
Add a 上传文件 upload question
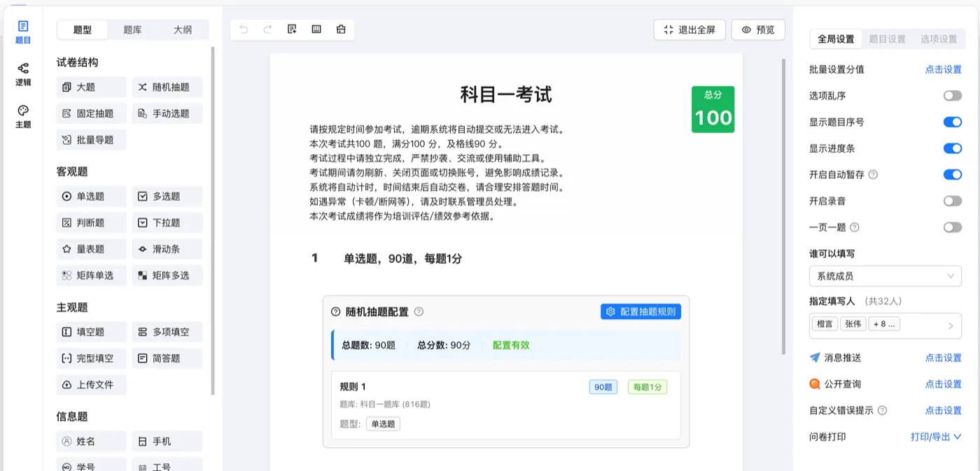(x=91, y=385)
